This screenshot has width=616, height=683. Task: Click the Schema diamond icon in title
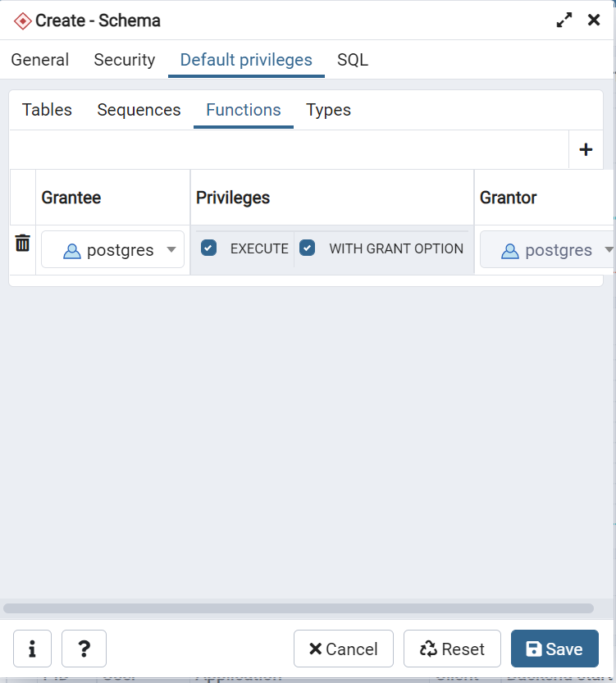22,21
